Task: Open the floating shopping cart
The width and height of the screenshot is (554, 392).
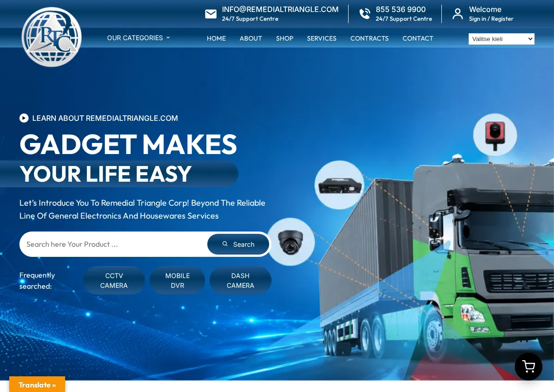Action: pyautogui.click(x=529, y=367)
